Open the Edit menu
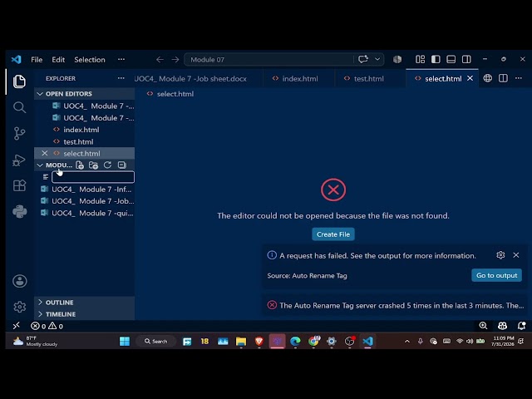The image size is (532, 399). click(58, 60)
